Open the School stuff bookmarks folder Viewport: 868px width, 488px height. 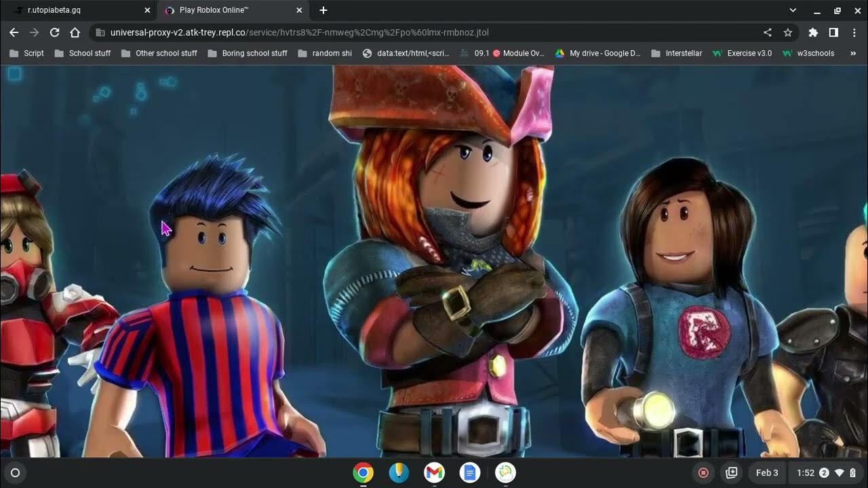click(x=82, y=53)
